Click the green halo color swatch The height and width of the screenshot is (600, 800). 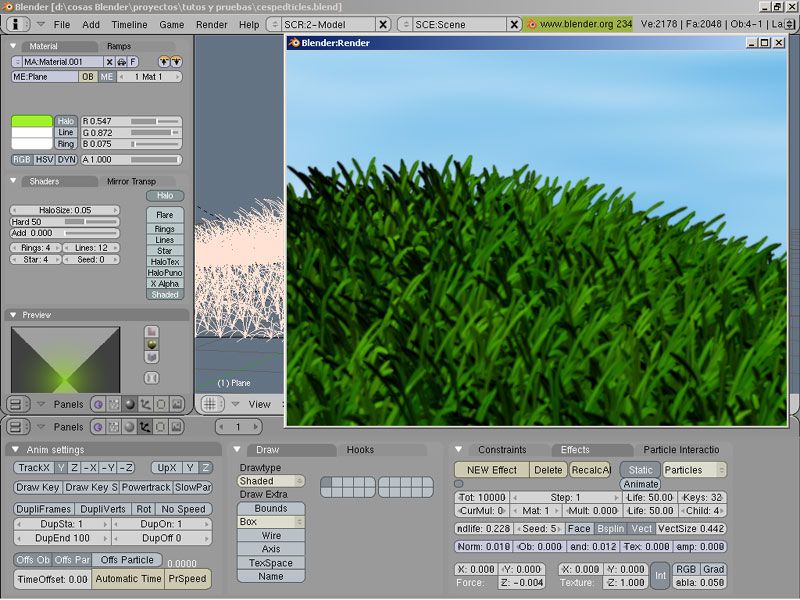32,121
